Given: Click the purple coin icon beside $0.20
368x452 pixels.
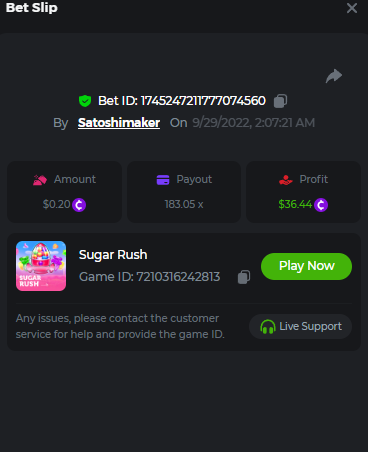Looking at the screenshot, I should pyautogui.click(x=79, y=205).
